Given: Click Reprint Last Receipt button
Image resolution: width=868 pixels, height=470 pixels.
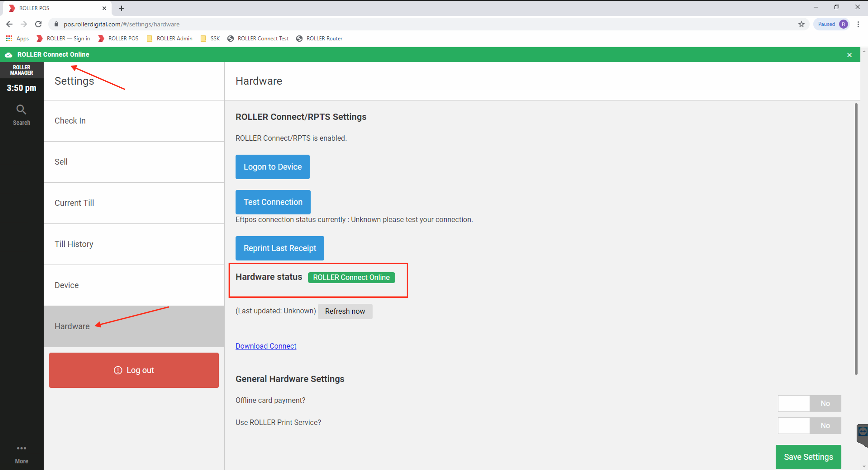Looking at the screenshot, I should pyautogui.click(x=280, y=248).
